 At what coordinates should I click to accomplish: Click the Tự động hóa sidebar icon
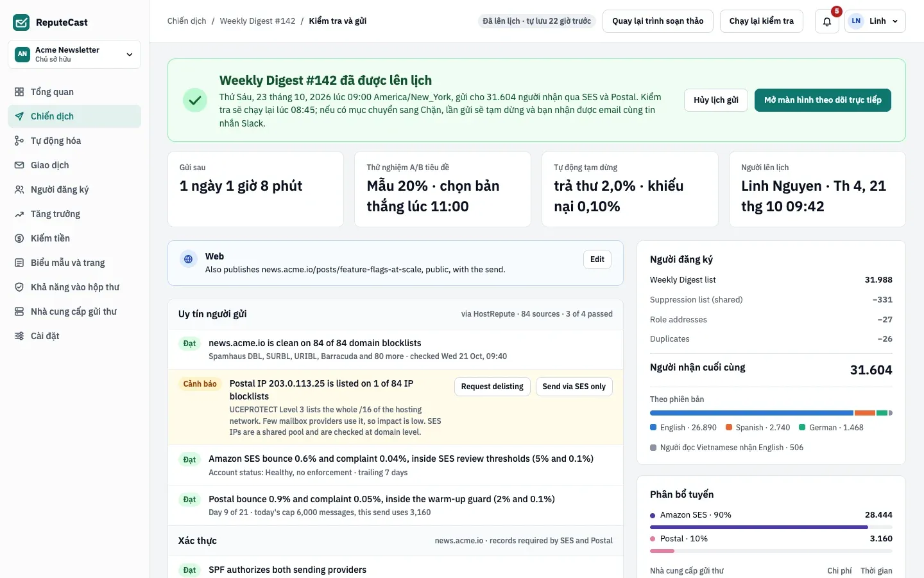tap(19, 141)
